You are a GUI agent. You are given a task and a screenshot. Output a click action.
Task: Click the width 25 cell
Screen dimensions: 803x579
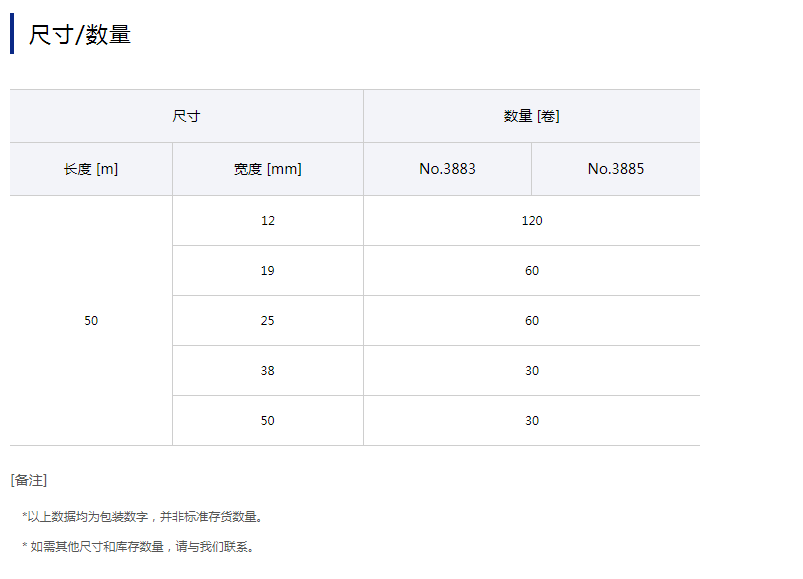[x=267, y=321]
